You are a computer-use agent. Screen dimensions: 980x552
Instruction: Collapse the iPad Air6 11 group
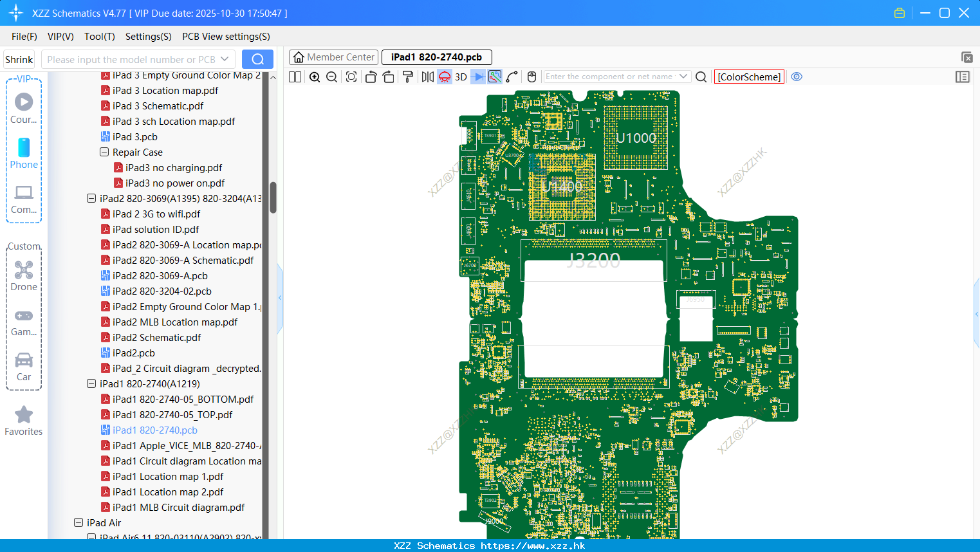pyautogui.click(x=91, y=537)
